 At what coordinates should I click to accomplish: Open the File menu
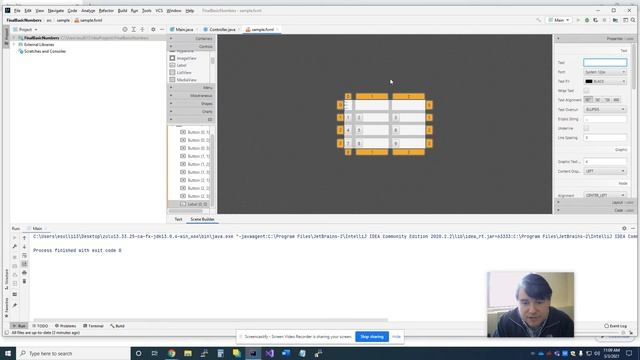pos(17,11)
